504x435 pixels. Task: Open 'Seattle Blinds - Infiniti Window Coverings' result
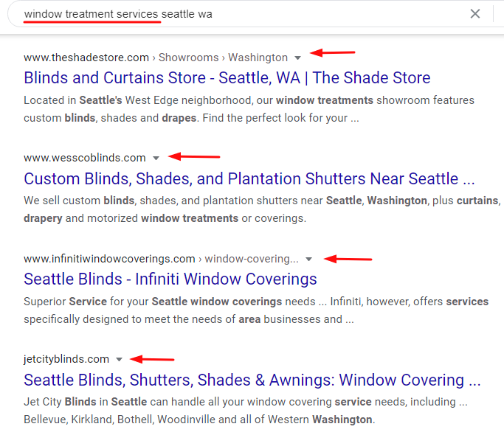(170, 279)
